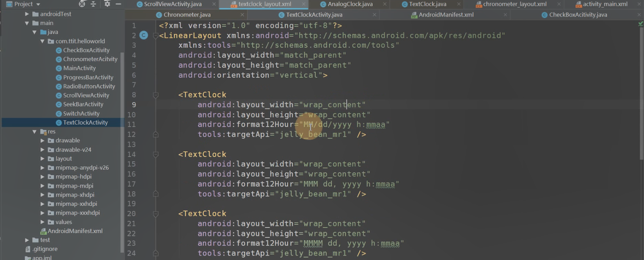
Task: Expand the mipmap-xxxhdpi folder
Action: (42, 213)
